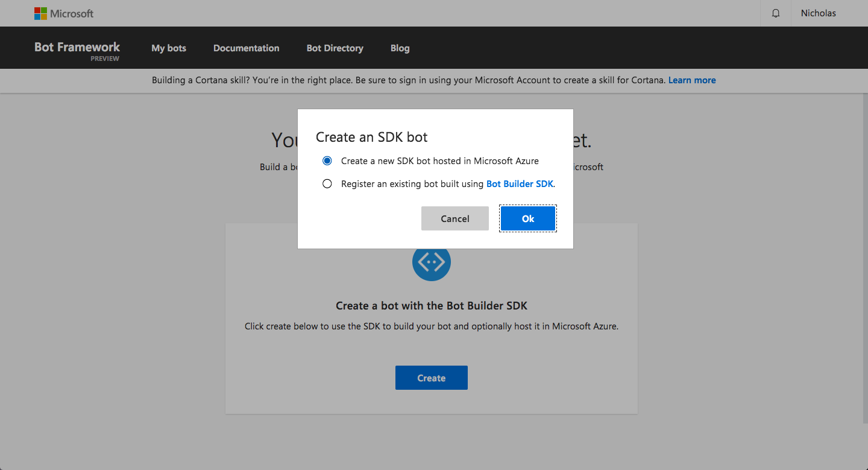This screenshot has height=470, width=868.
Task: Open the Blog nav item
Action: 400,48
